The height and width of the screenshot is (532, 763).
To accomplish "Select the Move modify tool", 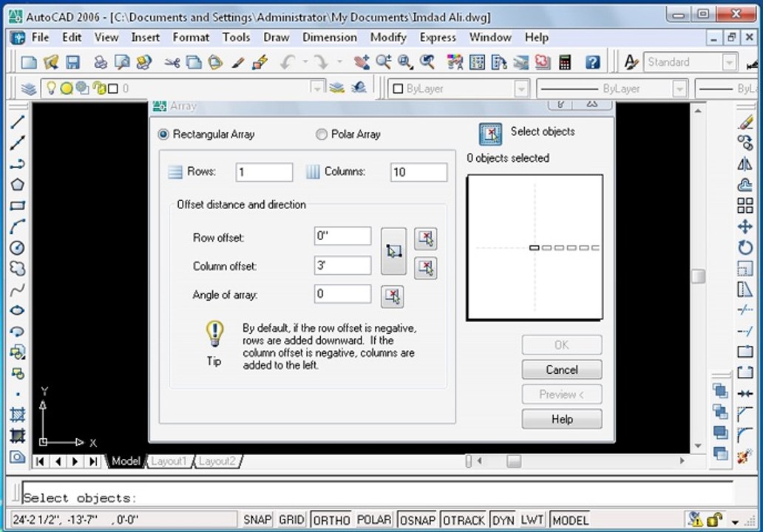I will point(745,227).
